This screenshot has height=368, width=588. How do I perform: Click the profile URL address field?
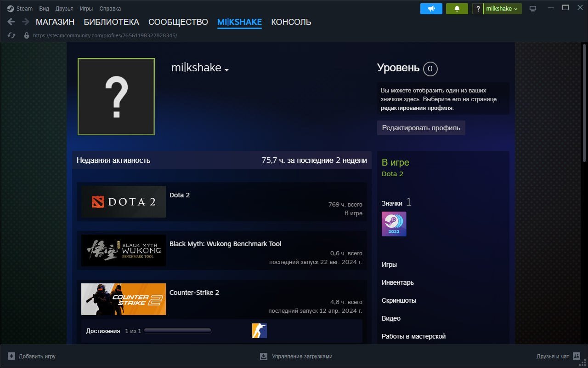[105, 35]
